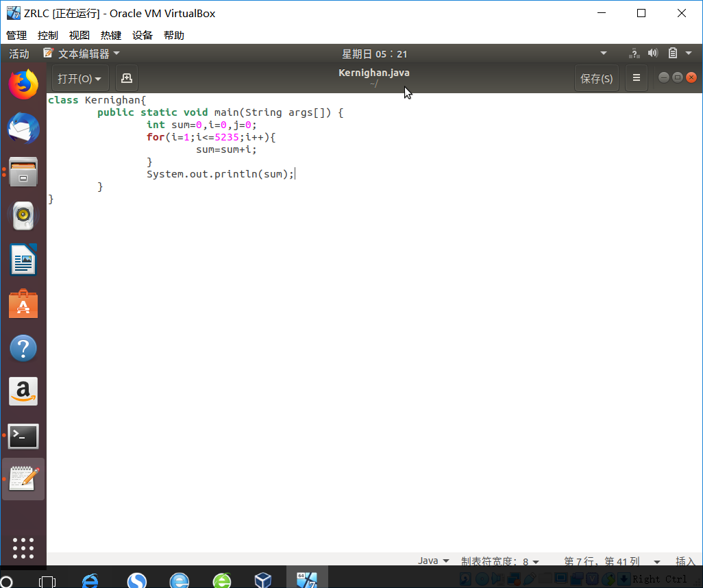Close the text editor with red button
The height and width of the screenshot is (588, 703).
pos(692,77)
